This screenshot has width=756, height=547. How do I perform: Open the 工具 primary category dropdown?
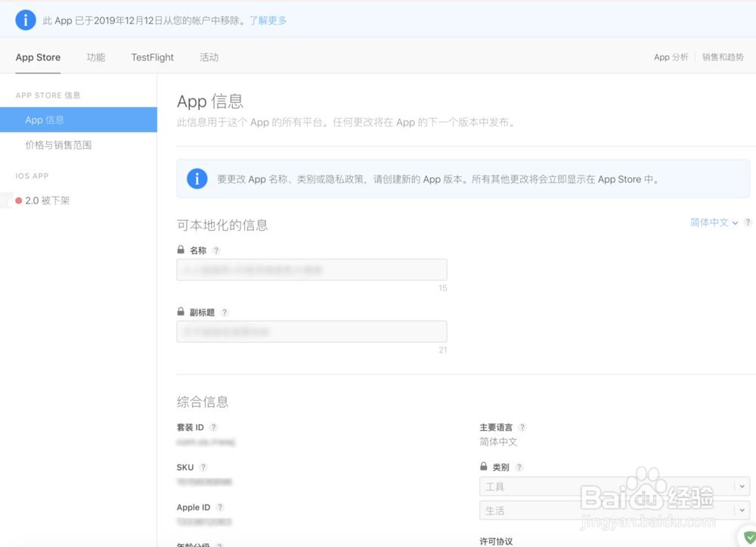pos(615,486)
